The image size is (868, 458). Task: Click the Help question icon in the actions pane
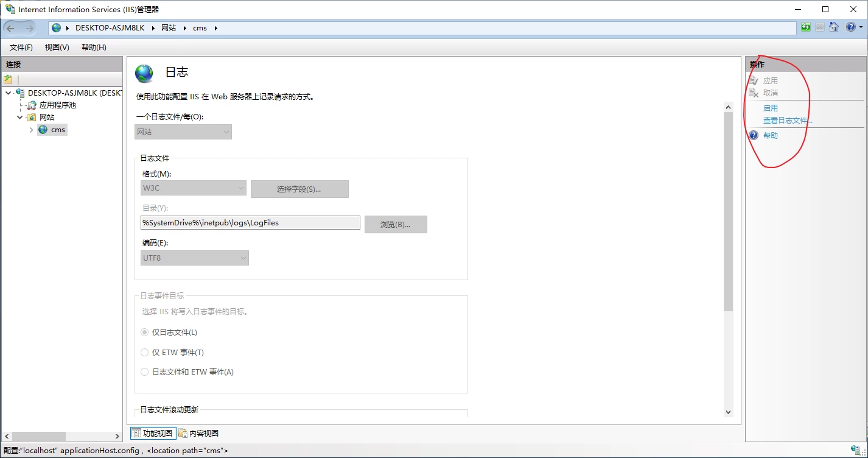coord(754,136)
